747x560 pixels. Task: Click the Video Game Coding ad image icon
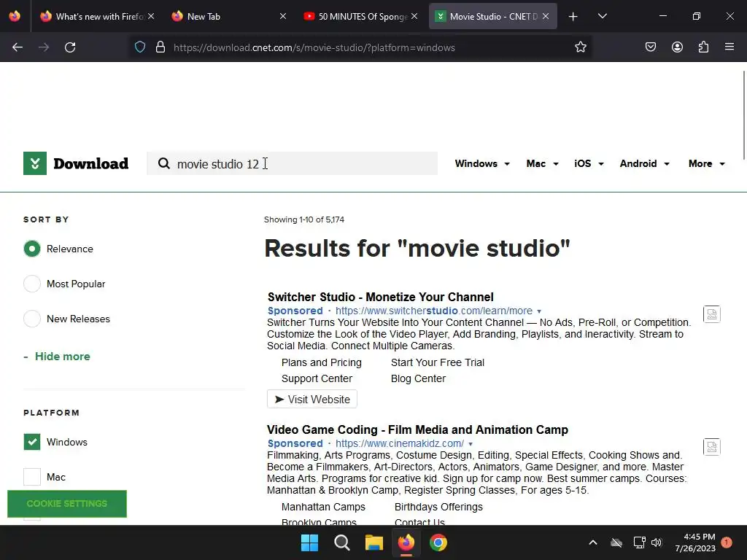click(x=712, y=447)
